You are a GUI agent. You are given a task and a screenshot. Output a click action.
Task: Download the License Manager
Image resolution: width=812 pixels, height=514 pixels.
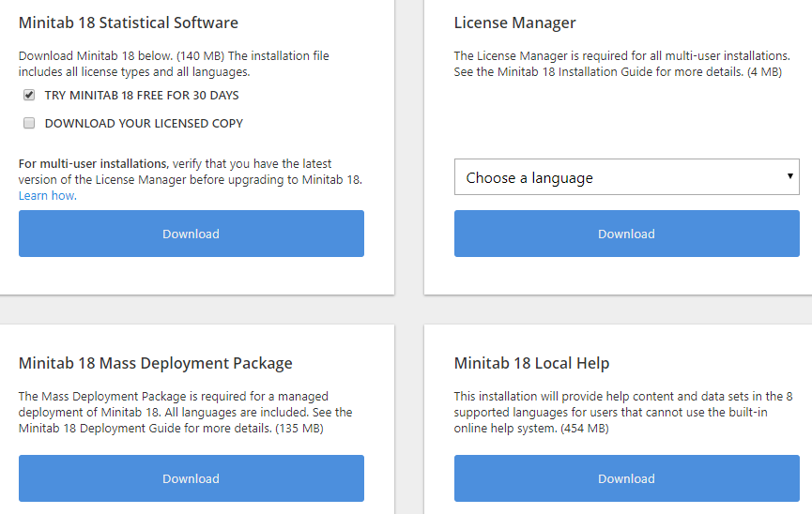[x=627, y=234]
